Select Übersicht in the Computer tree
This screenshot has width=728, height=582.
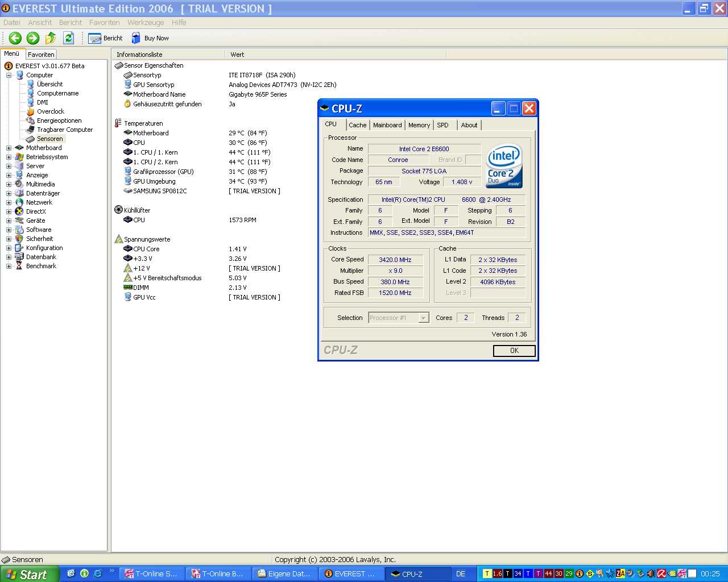pyautogui.click(x=49, y=84)
